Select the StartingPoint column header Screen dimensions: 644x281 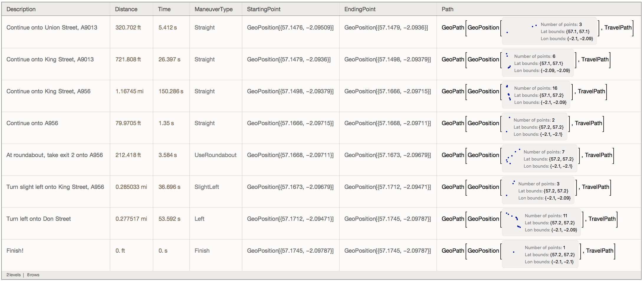point(264,9)
